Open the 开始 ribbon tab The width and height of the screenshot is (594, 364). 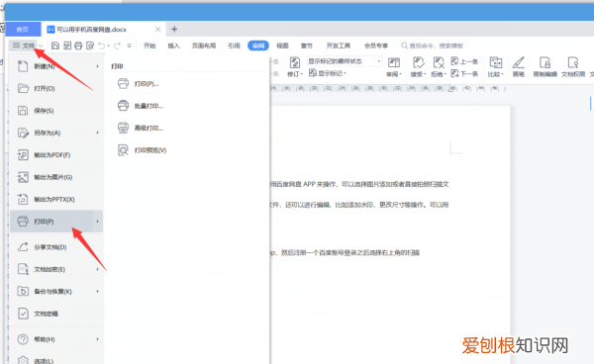[149, 45]
